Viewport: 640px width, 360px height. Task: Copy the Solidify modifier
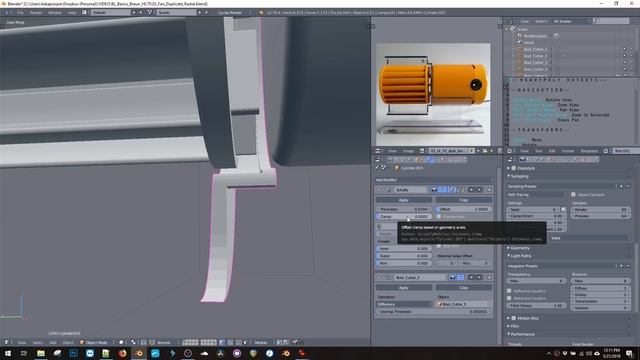point(463,200)
